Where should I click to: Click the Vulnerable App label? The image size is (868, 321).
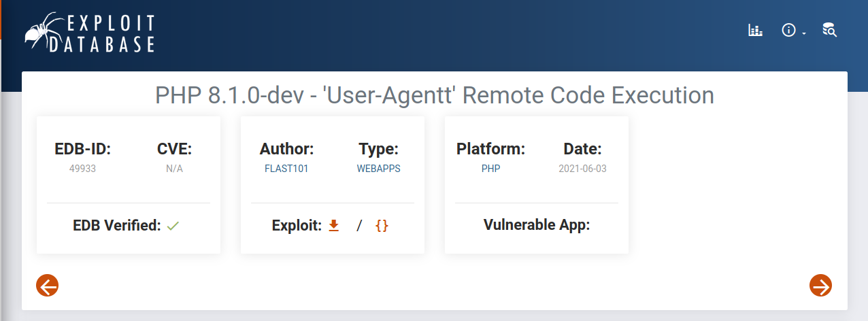(537, 224)
